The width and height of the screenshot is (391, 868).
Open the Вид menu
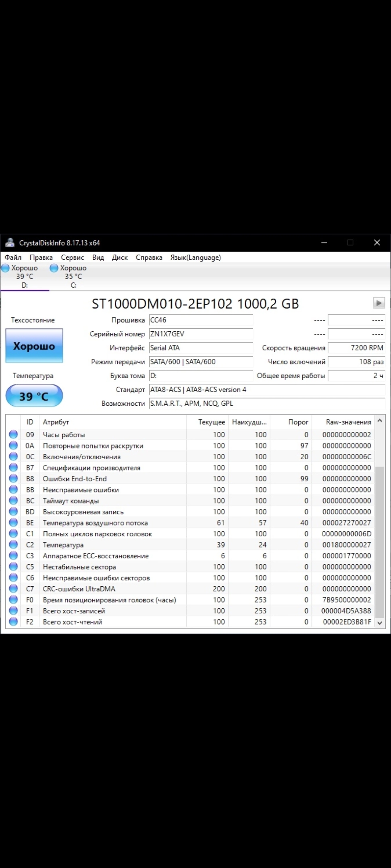click(98, 258)
